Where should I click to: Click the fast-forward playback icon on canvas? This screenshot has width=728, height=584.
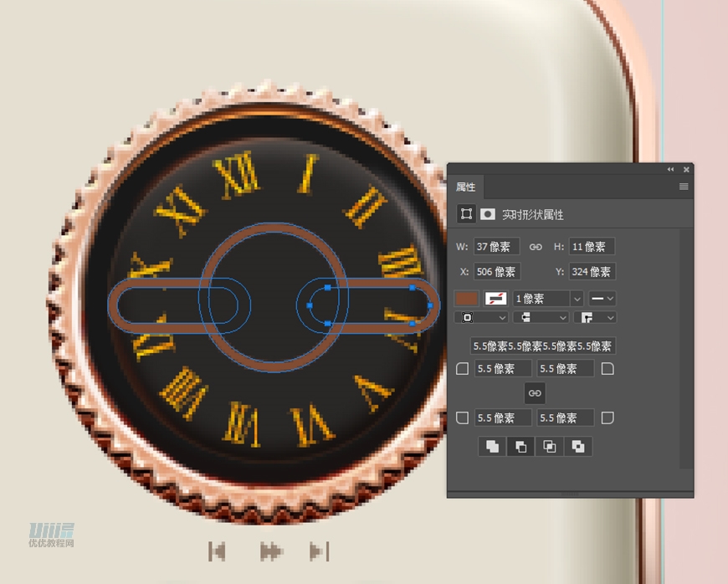271,552
